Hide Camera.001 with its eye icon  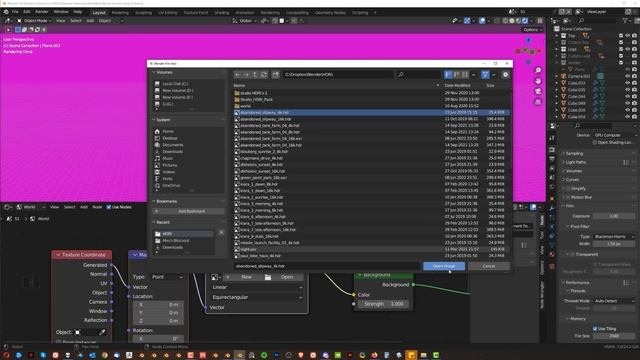(x=628, y=76)
